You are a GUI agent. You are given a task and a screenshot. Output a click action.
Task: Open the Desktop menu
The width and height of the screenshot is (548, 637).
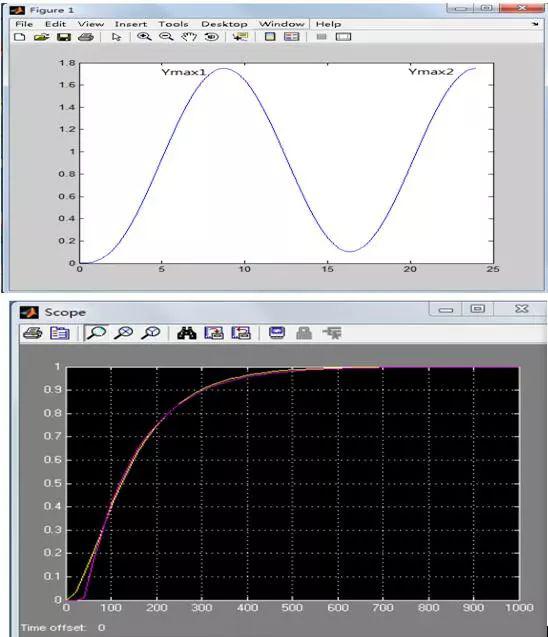(x=224, y=24)
